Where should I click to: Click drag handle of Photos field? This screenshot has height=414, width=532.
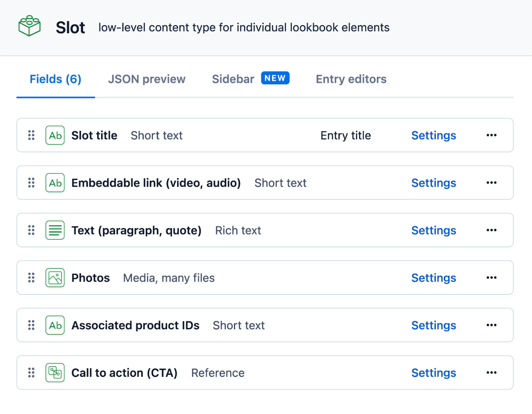pyautogui.click(x=31, y=278)
